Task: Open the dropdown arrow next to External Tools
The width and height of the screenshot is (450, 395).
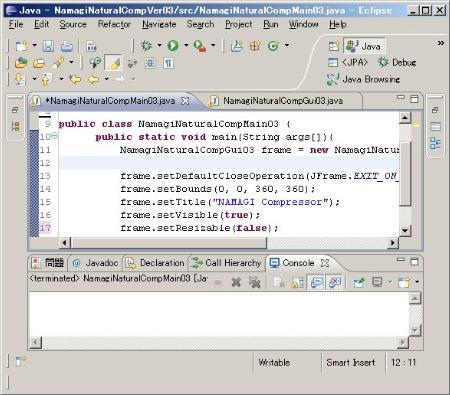Action: [213, 45]
